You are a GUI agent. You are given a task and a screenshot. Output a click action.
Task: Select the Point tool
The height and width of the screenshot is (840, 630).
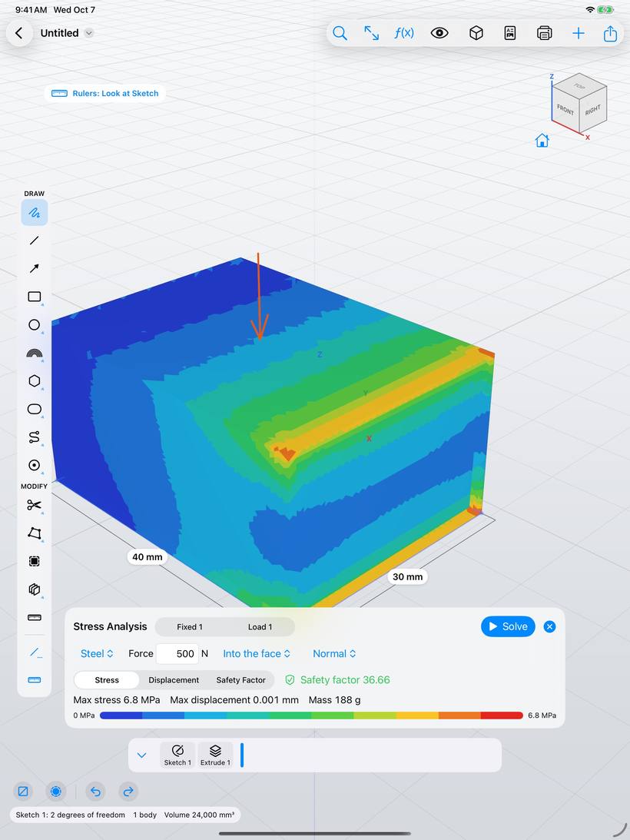[x=35, y=465]
